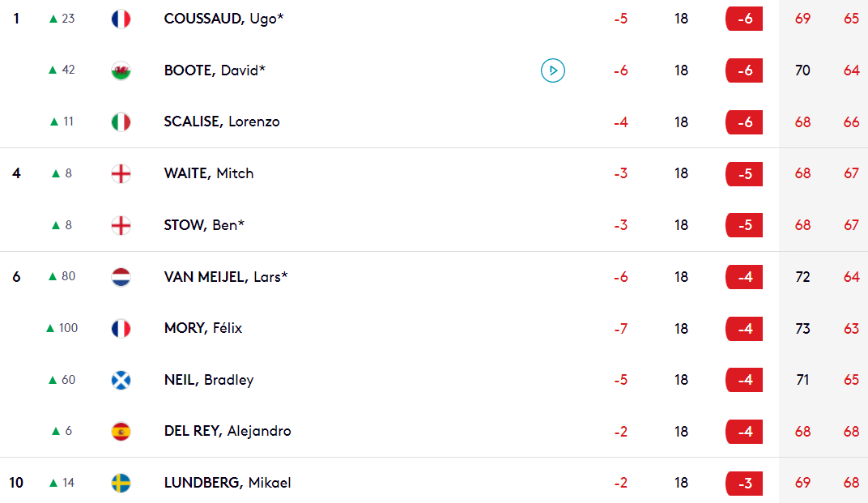Select round score 63 for Mory
Viewport: 868px width, 503px height.
[851, 329]
